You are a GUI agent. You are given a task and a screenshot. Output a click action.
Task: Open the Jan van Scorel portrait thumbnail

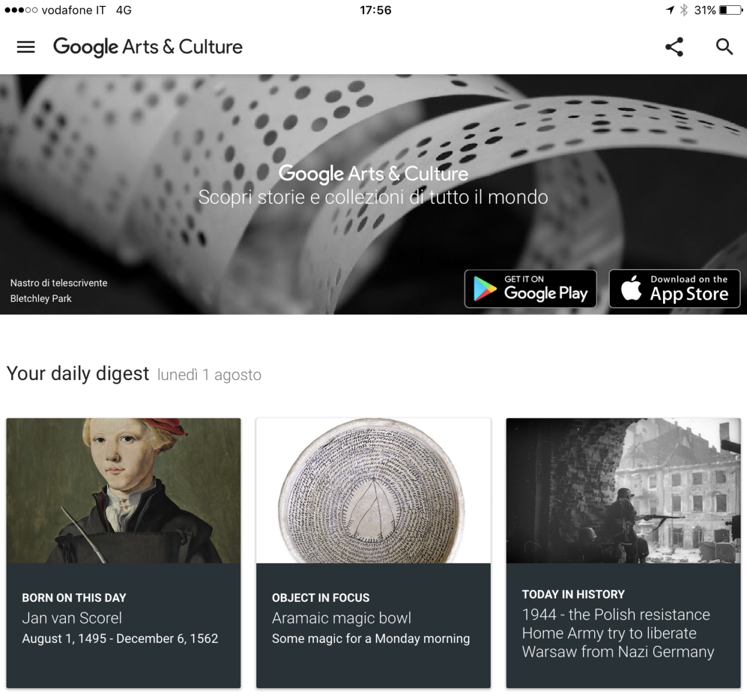point(124,490)
